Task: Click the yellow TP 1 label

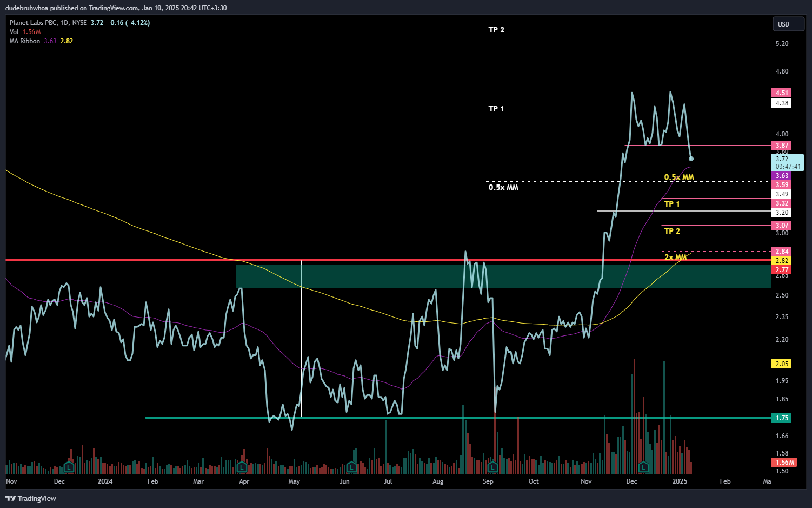Action: 672,204
